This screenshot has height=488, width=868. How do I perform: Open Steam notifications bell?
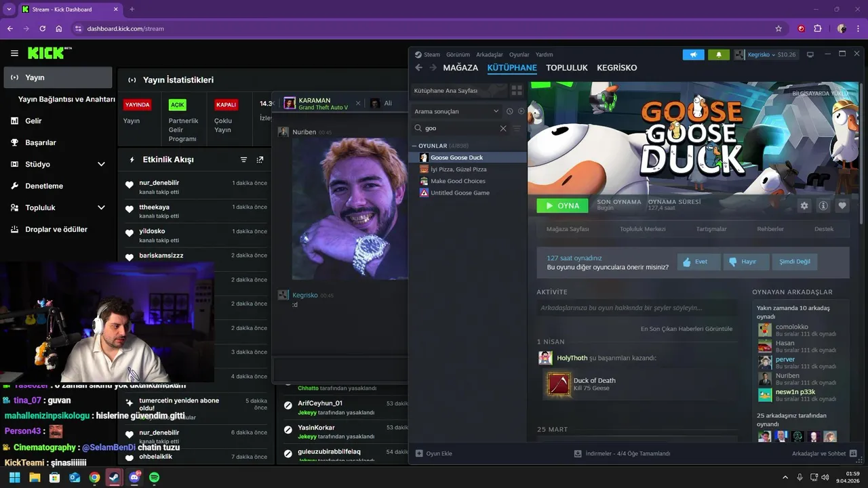click(719, 54)
